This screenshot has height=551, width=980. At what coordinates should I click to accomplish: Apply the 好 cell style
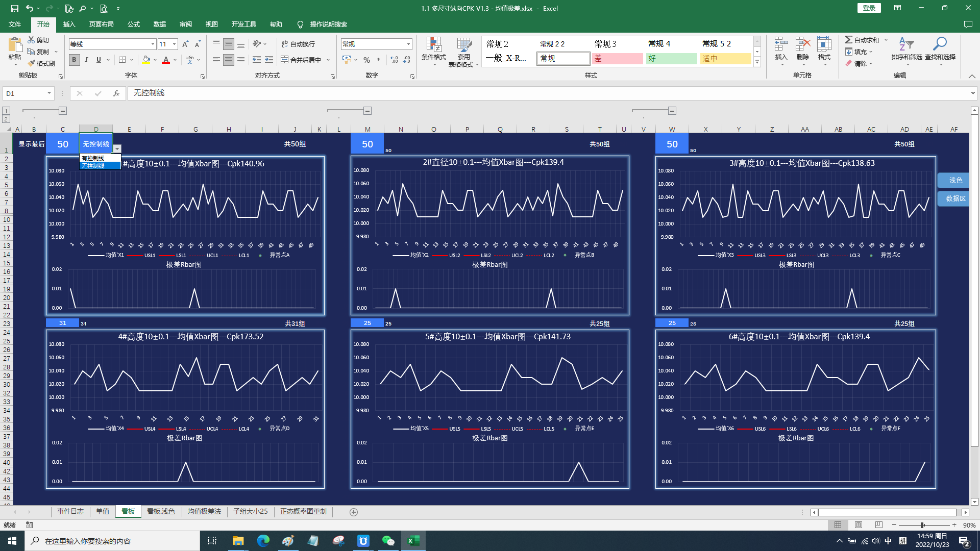pos(671,59)
